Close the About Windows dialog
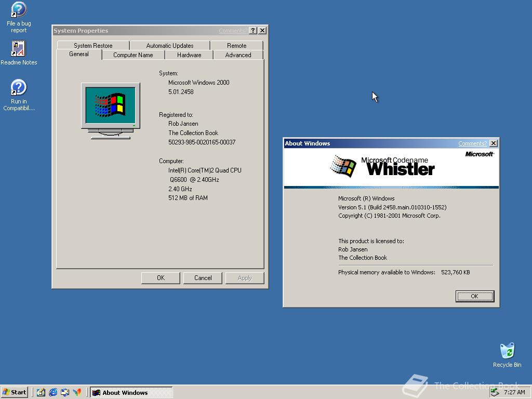The image size is (532, 399). pos(494,143)
